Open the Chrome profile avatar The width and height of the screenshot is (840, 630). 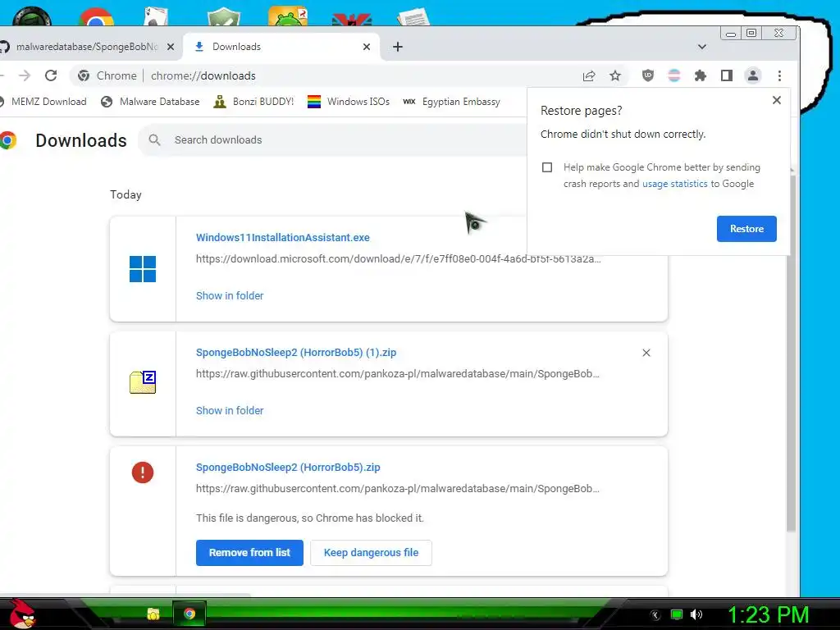point(753,75)
